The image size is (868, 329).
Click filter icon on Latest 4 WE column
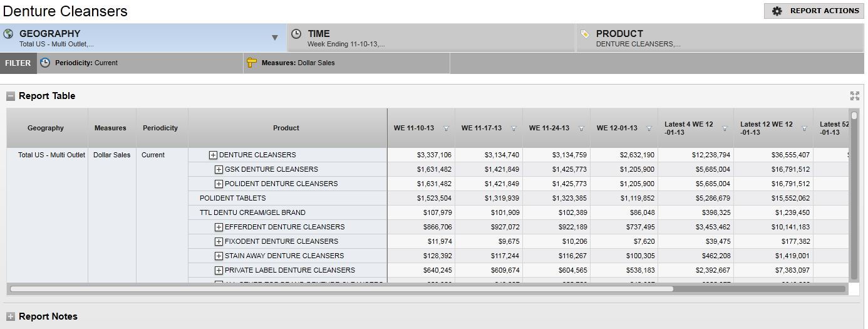coord(725,128)
